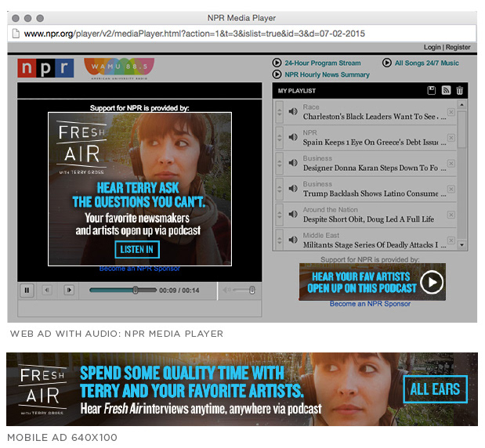The image size is (485, 448).
Task: Click the Login link
Action: click(432, 47)
